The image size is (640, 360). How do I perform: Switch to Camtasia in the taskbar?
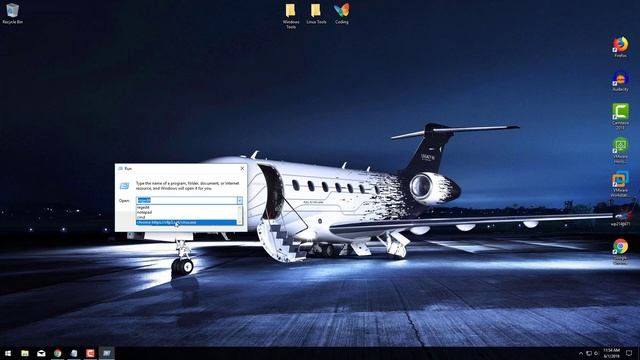coord(90,353)
